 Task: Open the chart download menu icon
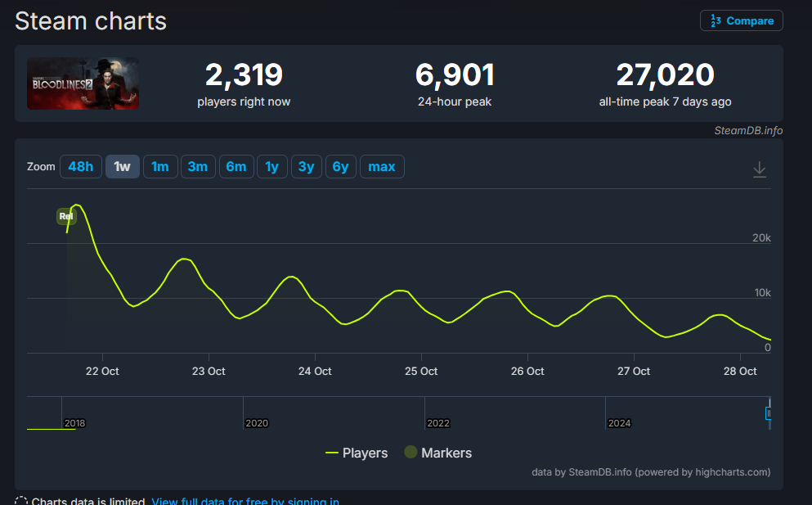pos(759,169)
